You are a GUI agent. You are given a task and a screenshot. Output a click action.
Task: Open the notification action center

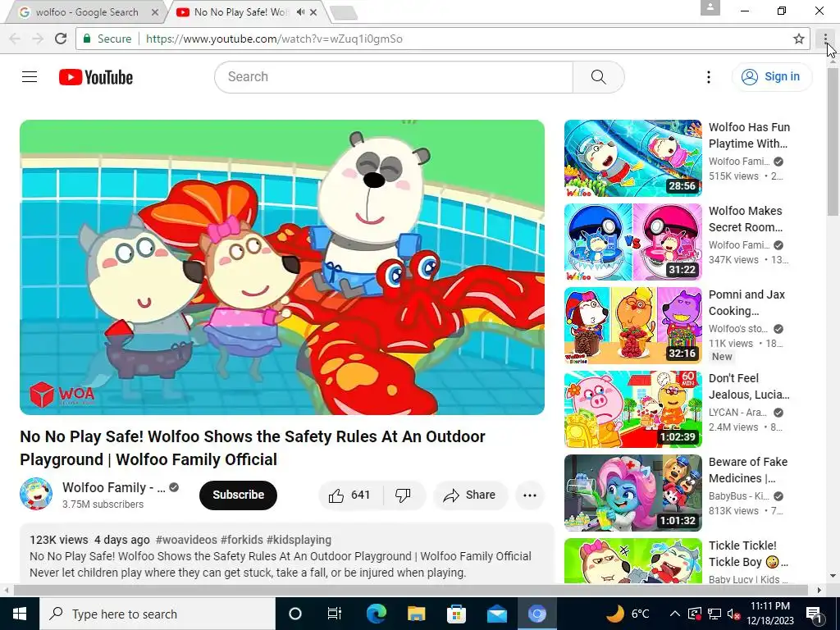815,614
